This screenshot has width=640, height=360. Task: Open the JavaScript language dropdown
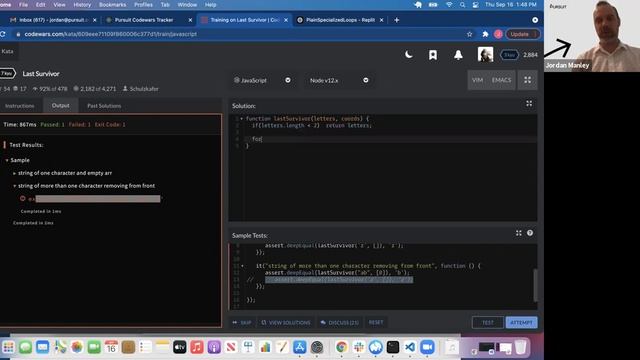coord(262,80)
